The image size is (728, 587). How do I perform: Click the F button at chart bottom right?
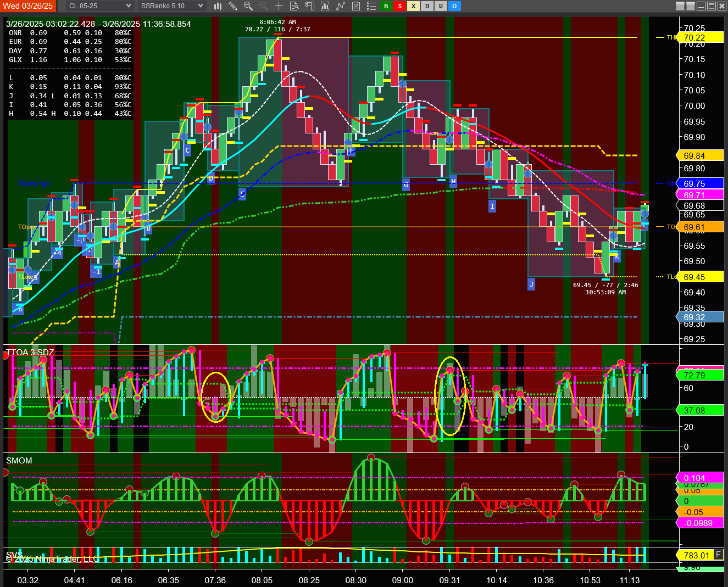[x=718, y=555]
